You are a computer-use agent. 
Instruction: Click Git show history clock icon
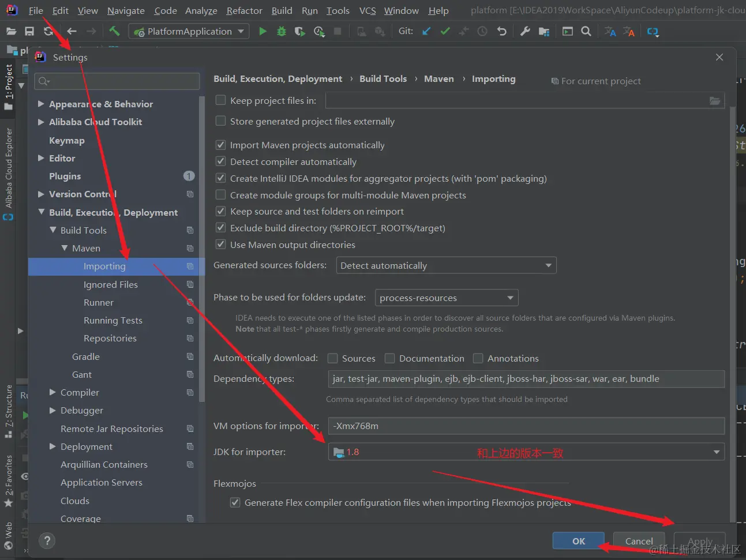tap(482, 31)
